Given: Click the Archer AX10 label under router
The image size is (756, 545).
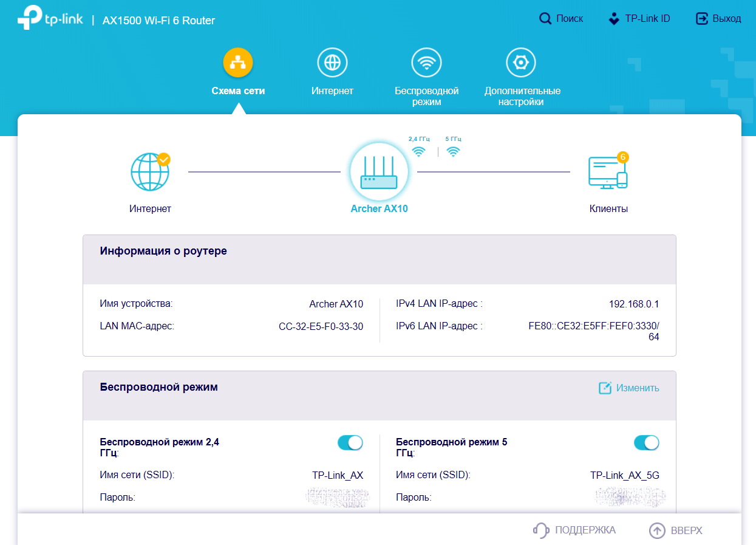Looking at the screenshot, I should pos(379,209).
